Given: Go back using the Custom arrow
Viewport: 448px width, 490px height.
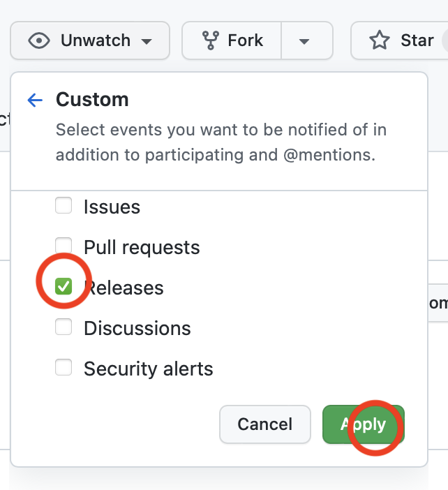Looking at the screenshot, I should coord(35,100).
